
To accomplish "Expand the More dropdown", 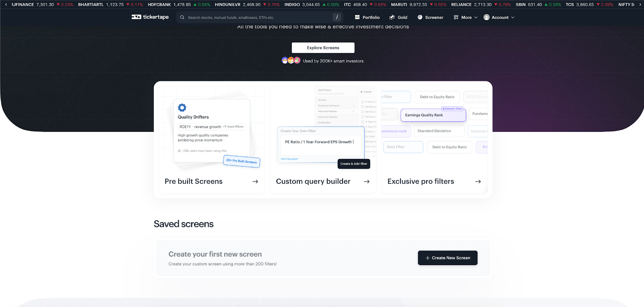I will 465,17.
